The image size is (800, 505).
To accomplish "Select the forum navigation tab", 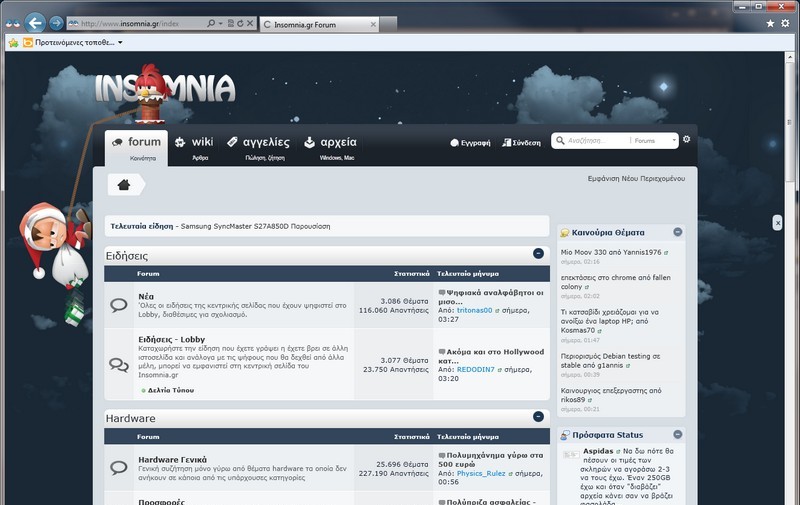I will click(136, 147).
